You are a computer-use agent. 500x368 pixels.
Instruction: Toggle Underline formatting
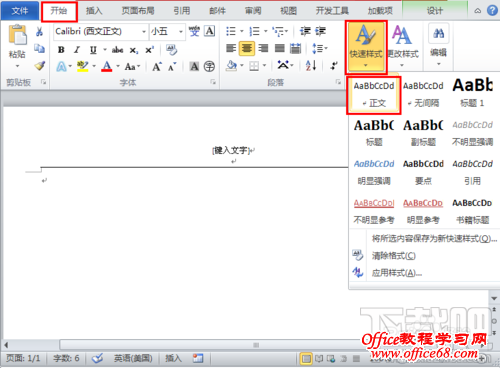point(93,50)
